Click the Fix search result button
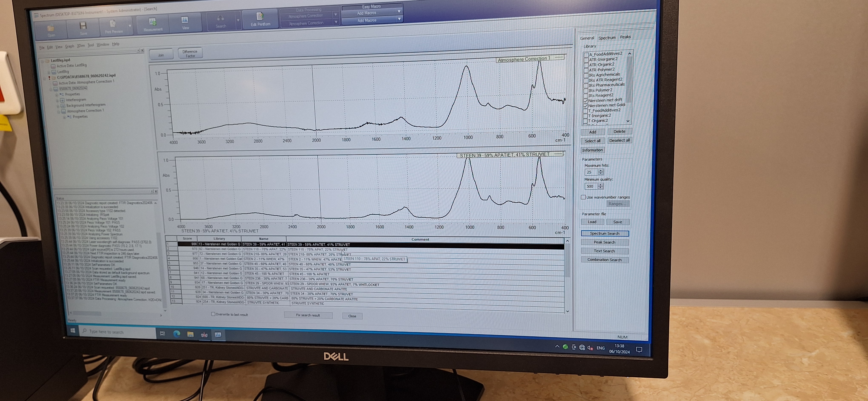868x401 pixels. [308, 315]
